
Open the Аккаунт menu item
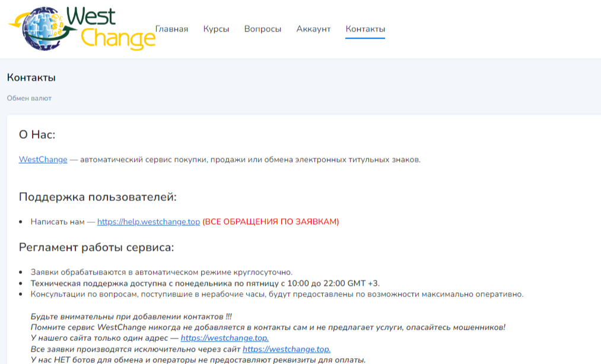313,29
